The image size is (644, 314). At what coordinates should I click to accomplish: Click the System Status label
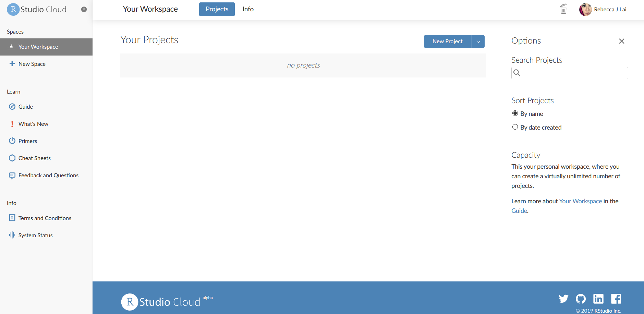pos(36,236)
